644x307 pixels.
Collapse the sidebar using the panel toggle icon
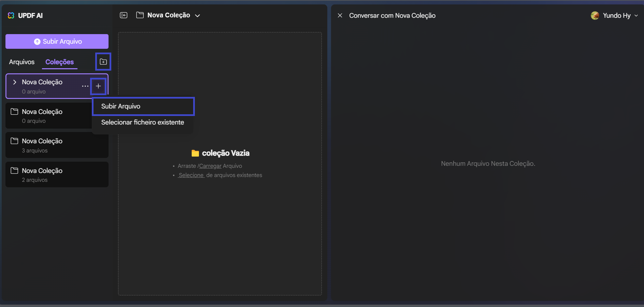coord(124,15)
